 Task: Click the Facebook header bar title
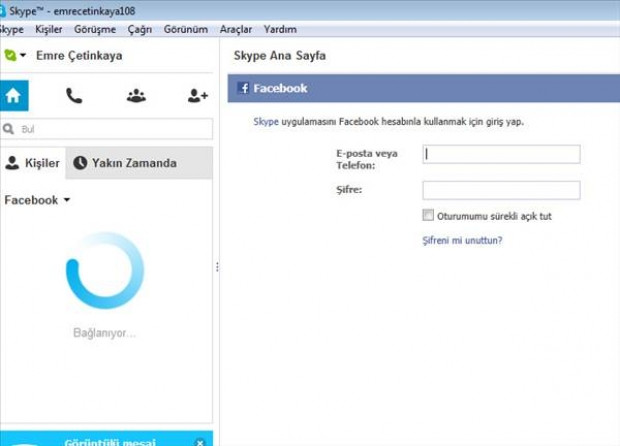(280, 88)
